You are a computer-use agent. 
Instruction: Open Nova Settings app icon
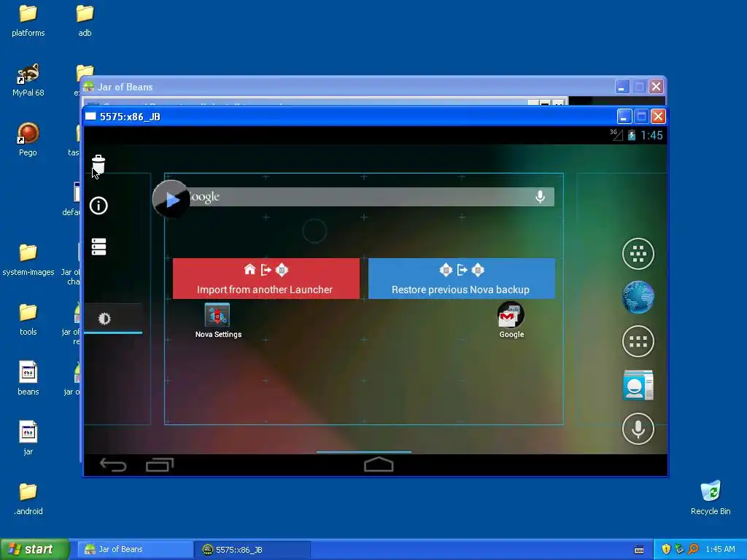[x=217, y=321]
